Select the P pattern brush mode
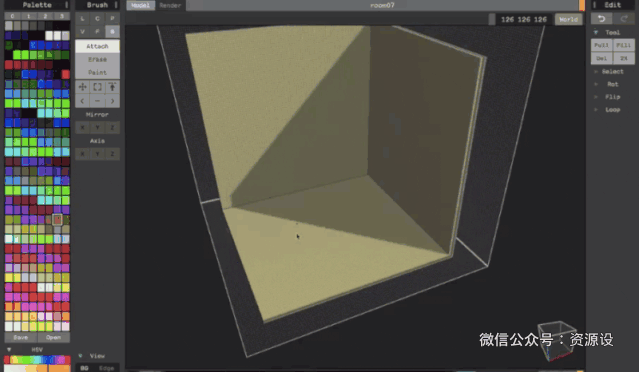Screen dimensions: 639x372 click(x=112, y=19)
